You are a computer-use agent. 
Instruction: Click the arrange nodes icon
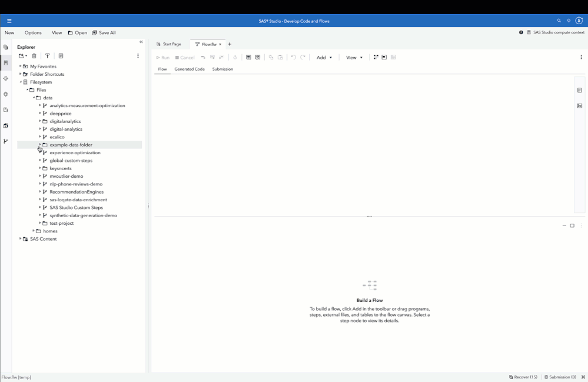click(376, 57)
